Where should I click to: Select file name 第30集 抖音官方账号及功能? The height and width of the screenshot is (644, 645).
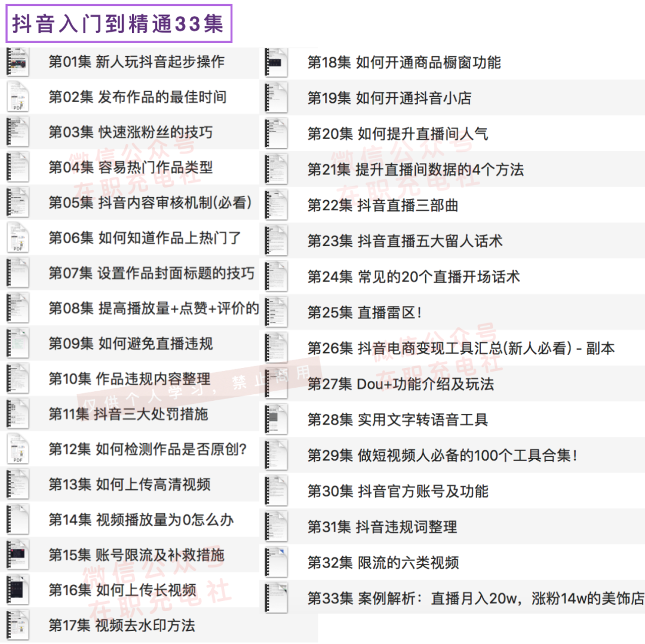point(398,491)
